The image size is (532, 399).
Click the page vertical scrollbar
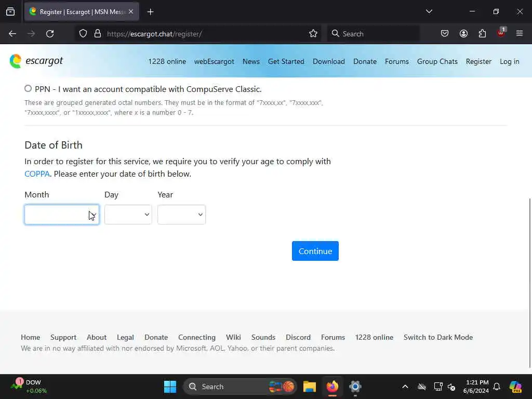pyautogui.click(x=530, y=283)
